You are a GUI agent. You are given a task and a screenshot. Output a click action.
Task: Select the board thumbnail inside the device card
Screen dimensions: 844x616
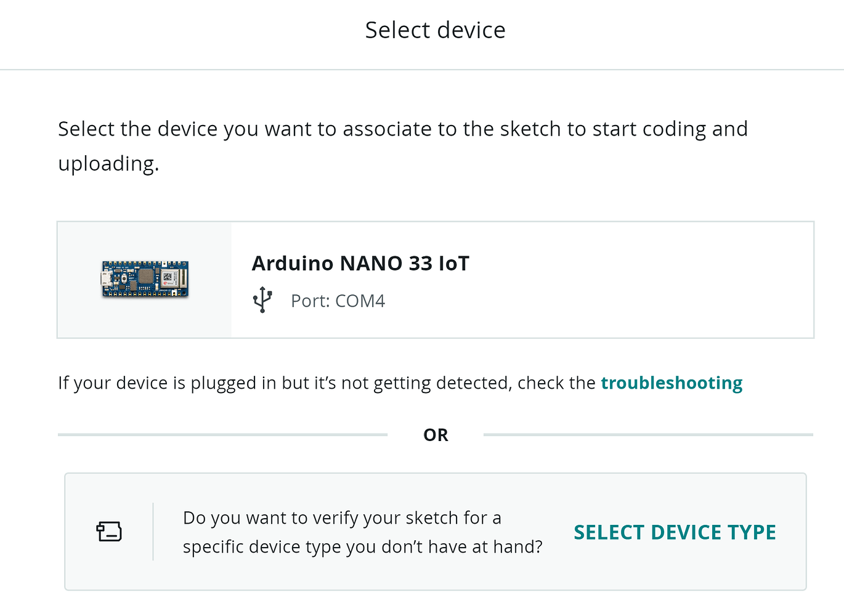pos(145,280)
